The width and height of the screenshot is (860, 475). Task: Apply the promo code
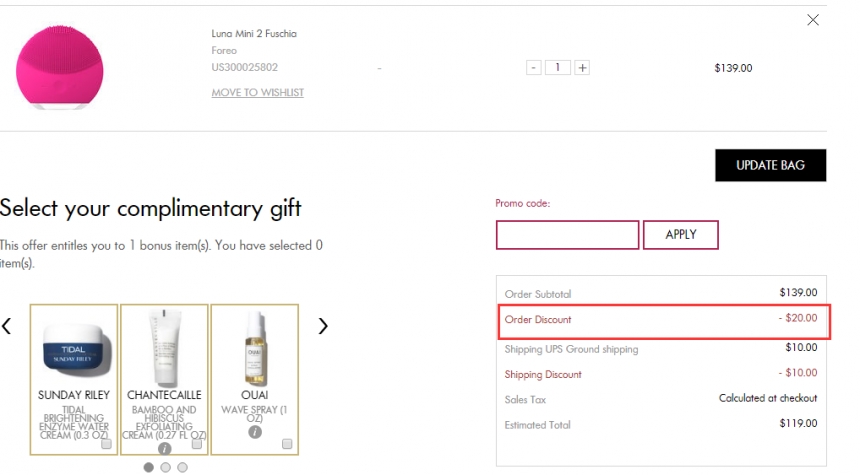pyautogui.click(x=680, y=235)
